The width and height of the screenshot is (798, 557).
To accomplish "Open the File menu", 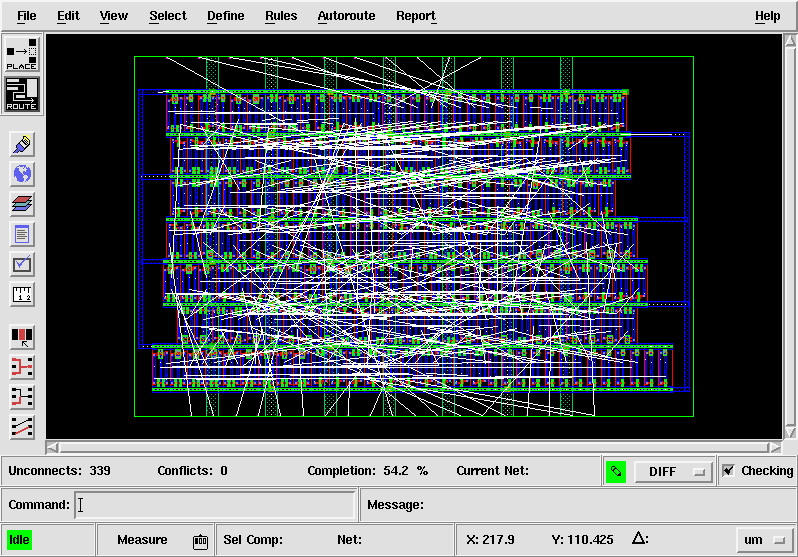I will tap(26, 16).
